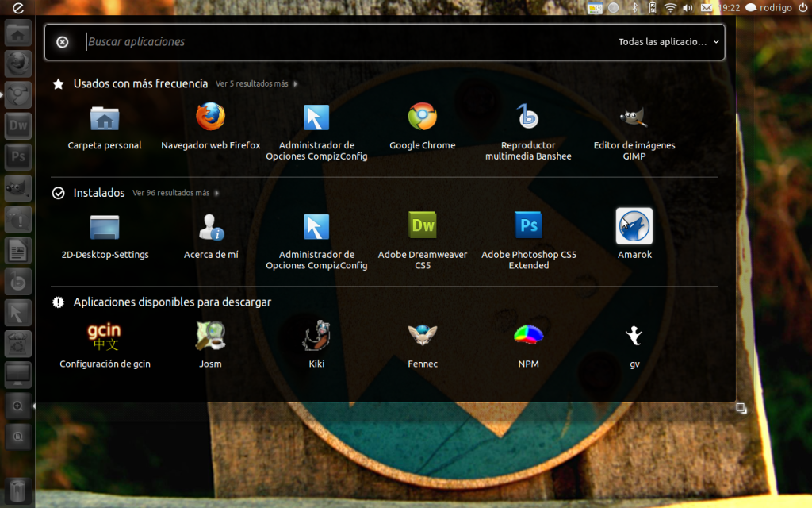Image resolution: width=812 pixels, height=508 pixels.
Task: Click the CompizConfig cursor launcher icon
Action: [18, 313]
